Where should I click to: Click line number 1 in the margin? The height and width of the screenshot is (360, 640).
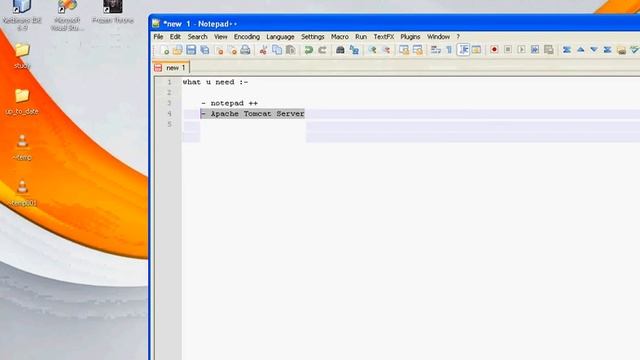(169, 82)
